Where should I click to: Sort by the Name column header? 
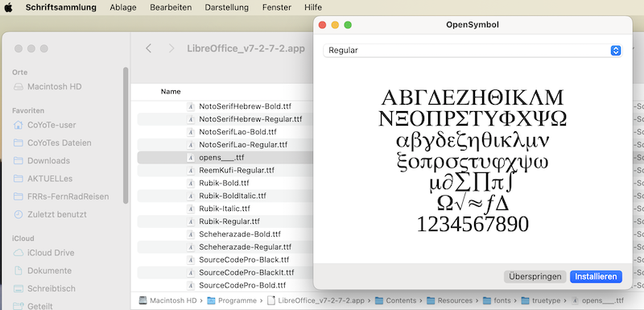[171, 92]
